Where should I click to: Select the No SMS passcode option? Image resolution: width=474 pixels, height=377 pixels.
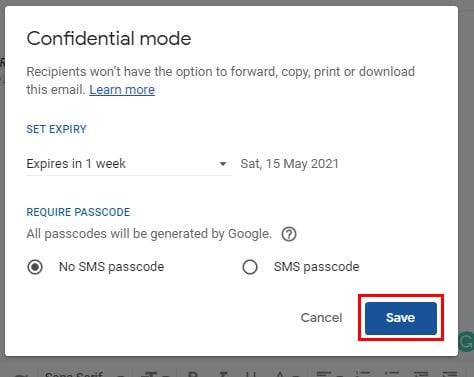(35, 267)
